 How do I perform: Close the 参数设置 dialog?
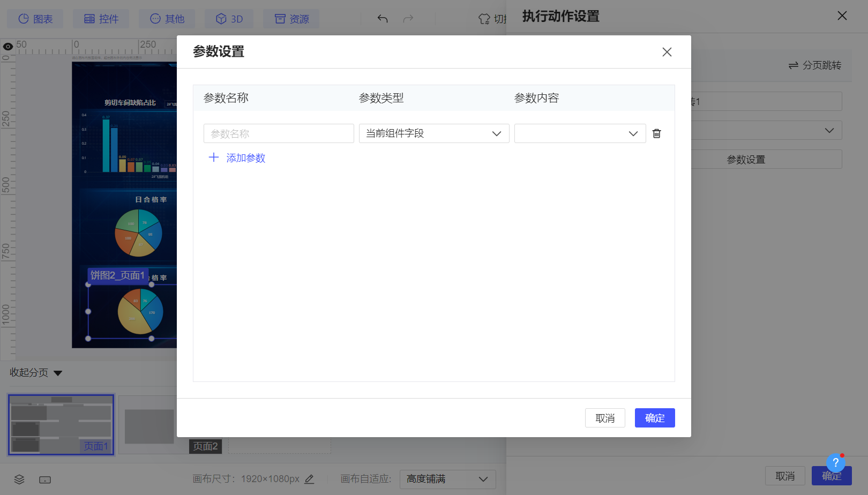(667, 52)
